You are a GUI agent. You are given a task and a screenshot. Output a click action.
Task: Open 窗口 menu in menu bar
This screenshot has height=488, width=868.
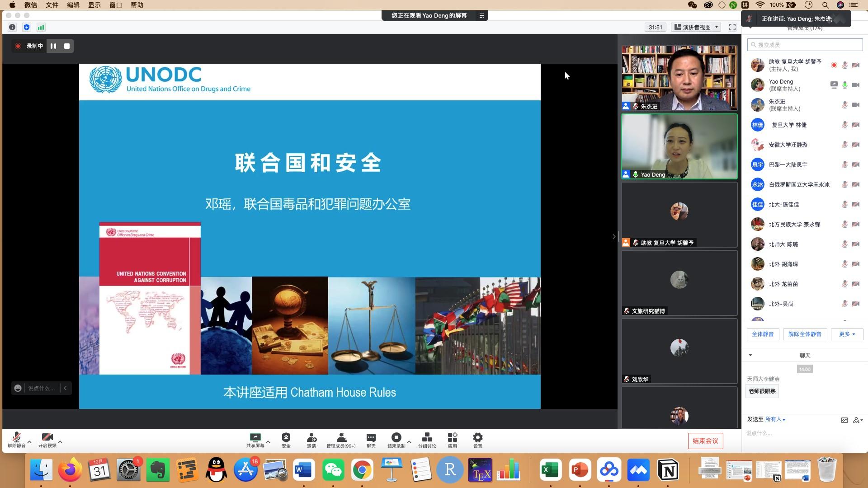click(116, 5)
